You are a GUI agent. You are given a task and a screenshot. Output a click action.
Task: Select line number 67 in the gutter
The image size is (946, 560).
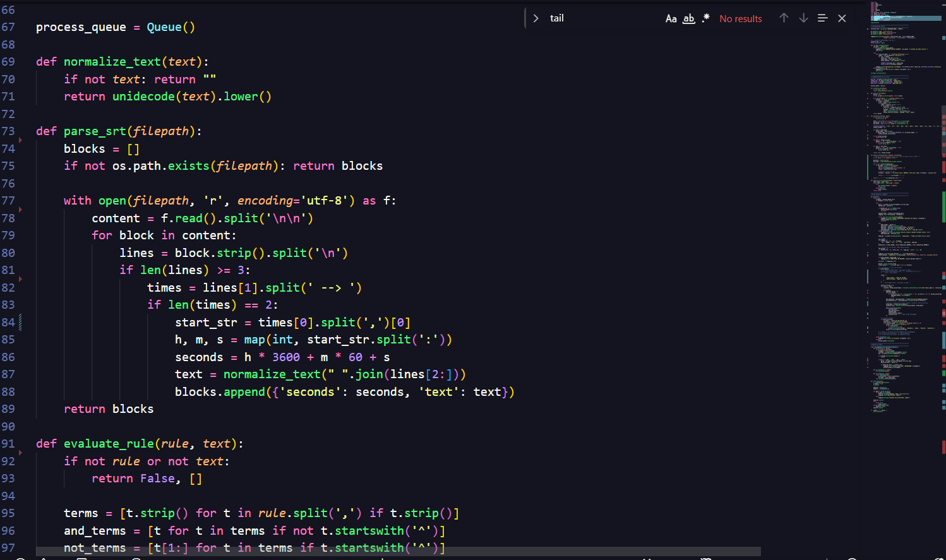[8, 27]
